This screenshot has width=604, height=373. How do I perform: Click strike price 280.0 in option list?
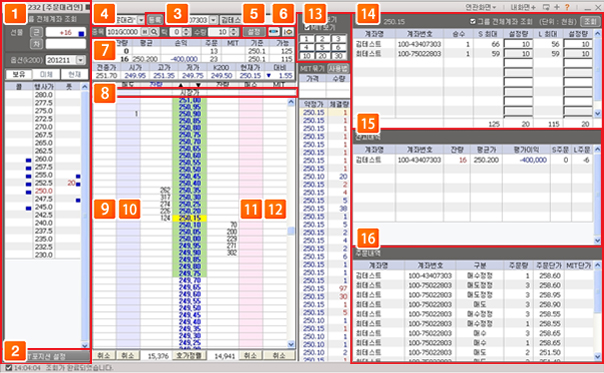click(x=44, y=95)
